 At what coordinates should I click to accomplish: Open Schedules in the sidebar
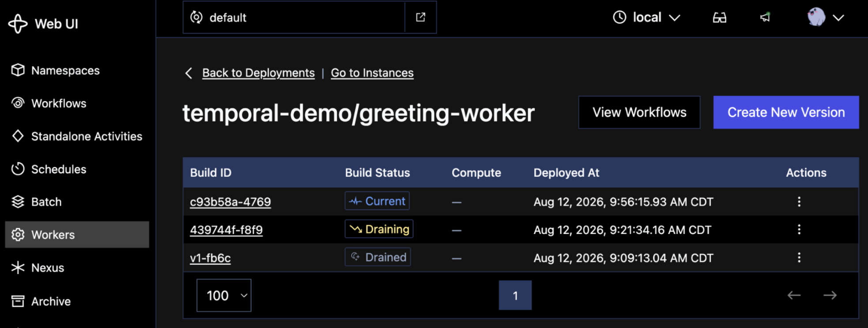(x=77, y=169)
